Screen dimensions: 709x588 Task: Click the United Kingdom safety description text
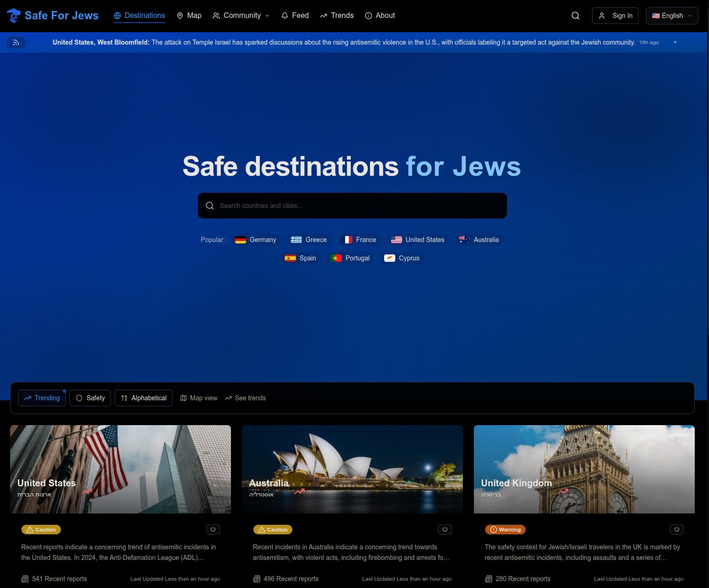pos(582,552)
